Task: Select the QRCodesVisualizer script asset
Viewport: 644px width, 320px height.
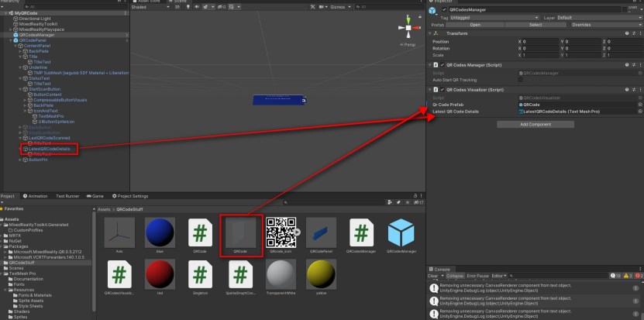Action: coord(119,277)
